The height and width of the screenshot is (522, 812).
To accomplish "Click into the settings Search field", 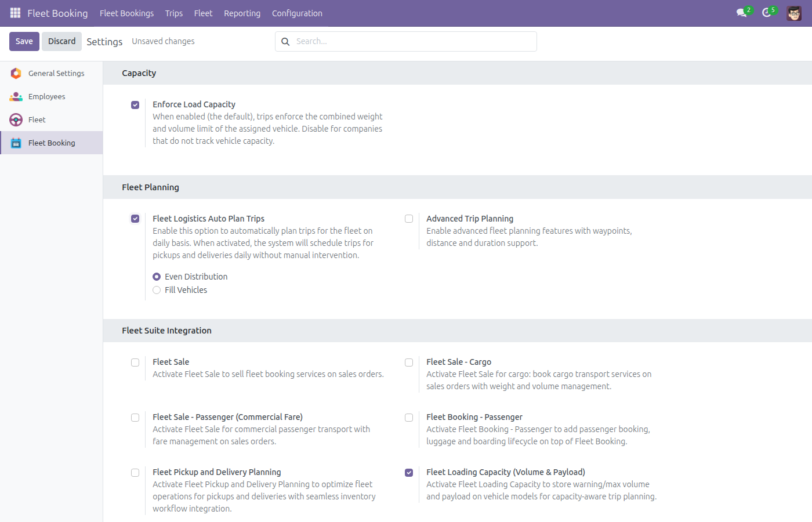I will tap(406, 41).
